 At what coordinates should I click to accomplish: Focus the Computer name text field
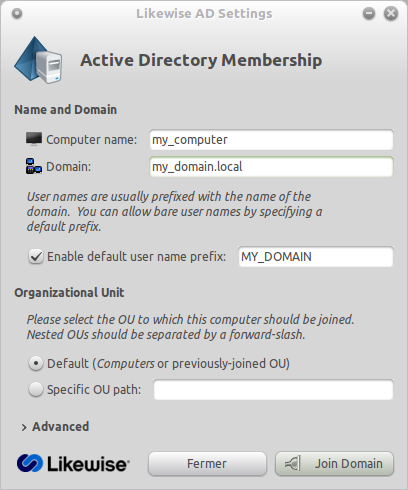(x=271, y=140)
